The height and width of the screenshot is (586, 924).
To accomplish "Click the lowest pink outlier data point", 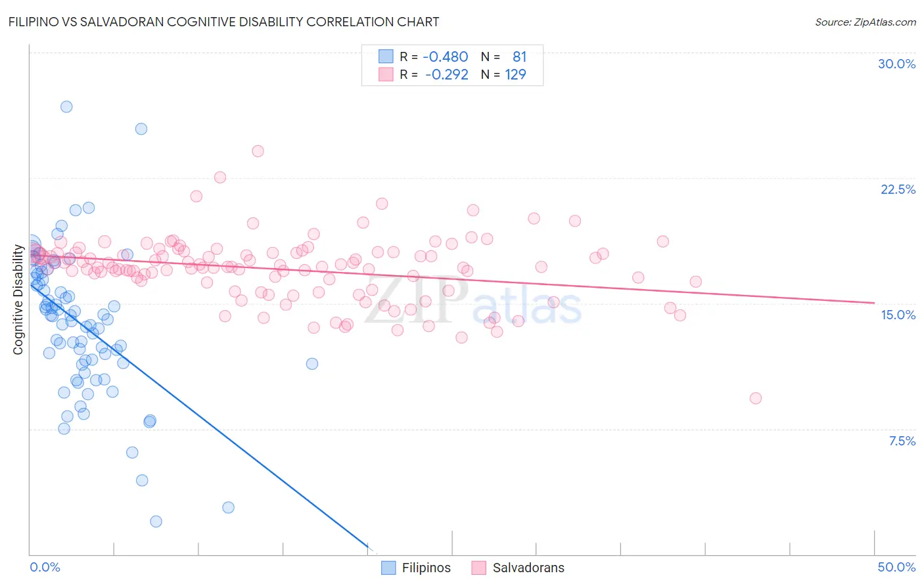I will coord(756,398).
